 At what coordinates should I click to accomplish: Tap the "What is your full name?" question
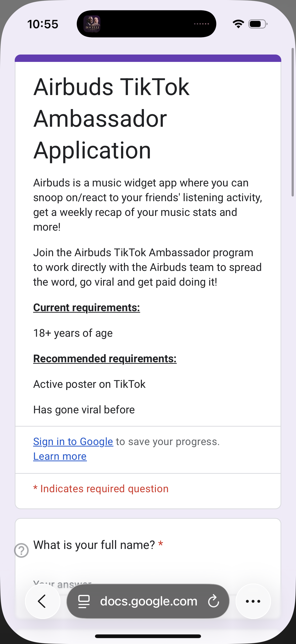pos(94,545)
